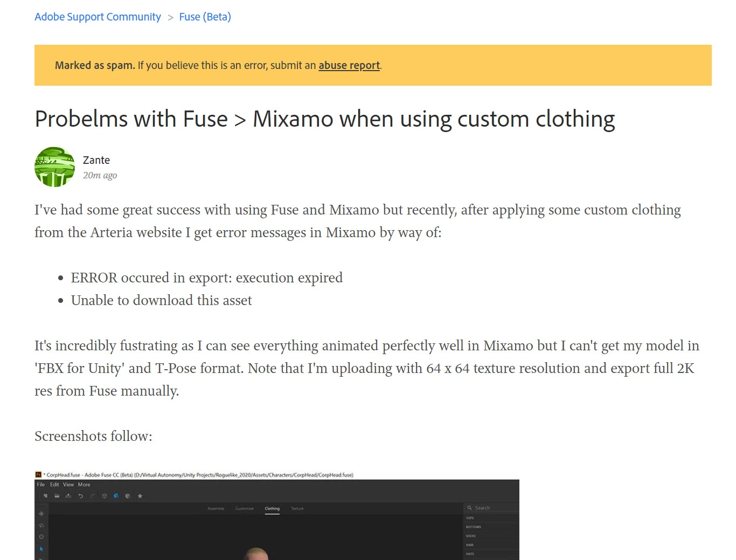This screenshot has width=736, height=560.
Task: Click the star icon in the Fuse toolbar
Action: pos(140,496)
